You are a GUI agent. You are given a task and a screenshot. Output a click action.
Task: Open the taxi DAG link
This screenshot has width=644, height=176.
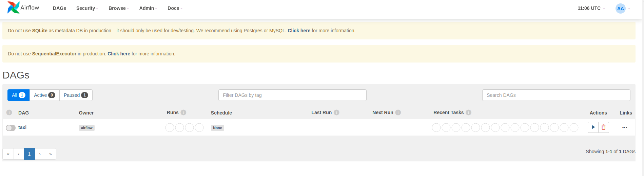coord(22,127)
